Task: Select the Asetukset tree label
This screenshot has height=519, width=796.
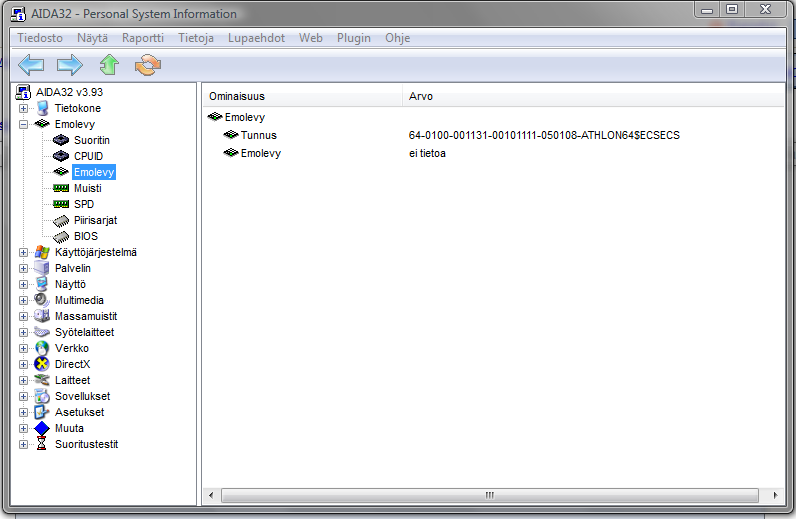Action: click(80, 412)
